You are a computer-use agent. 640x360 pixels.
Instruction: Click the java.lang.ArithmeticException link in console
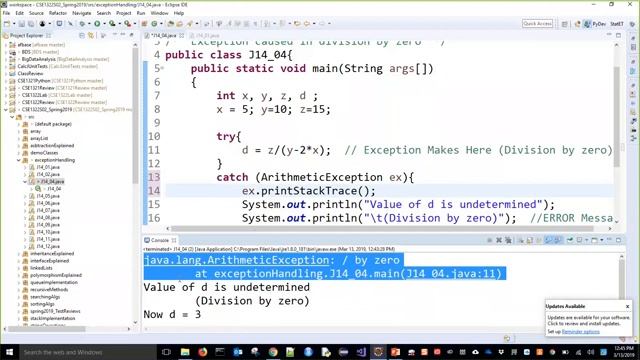click(x=236, y=260)
